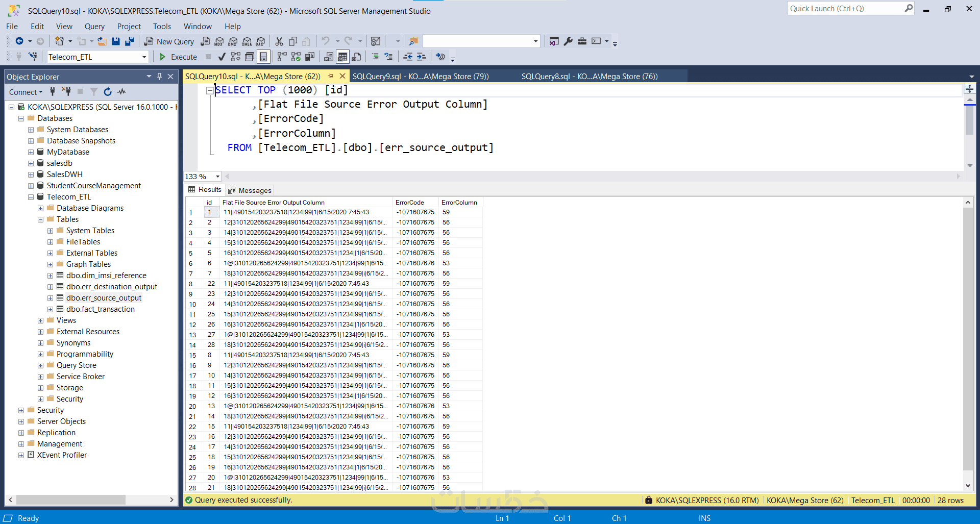Toggle the pin on the SQLQuery10.sql tab
Viewport: 980px width, 524px height.
330,76
